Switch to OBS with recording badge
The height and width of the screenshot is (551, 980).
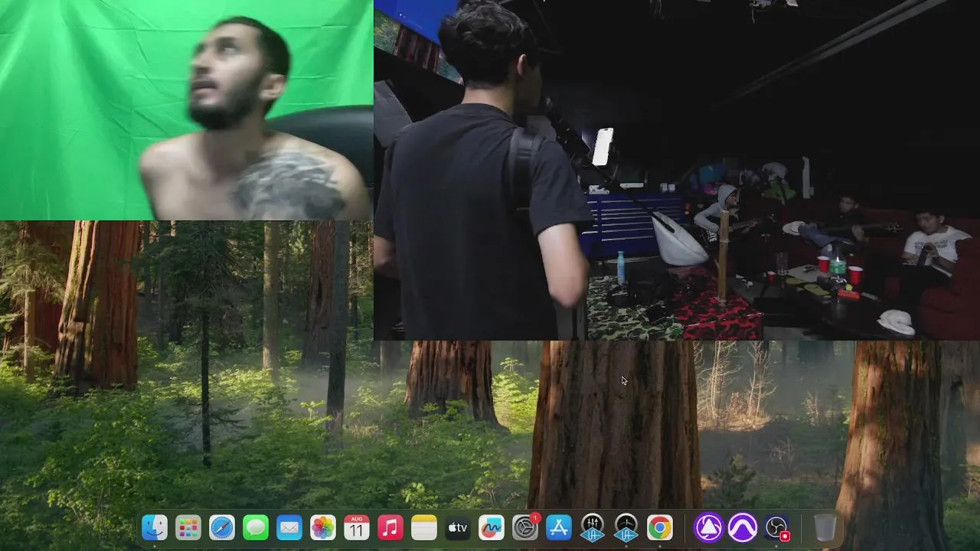776,527
